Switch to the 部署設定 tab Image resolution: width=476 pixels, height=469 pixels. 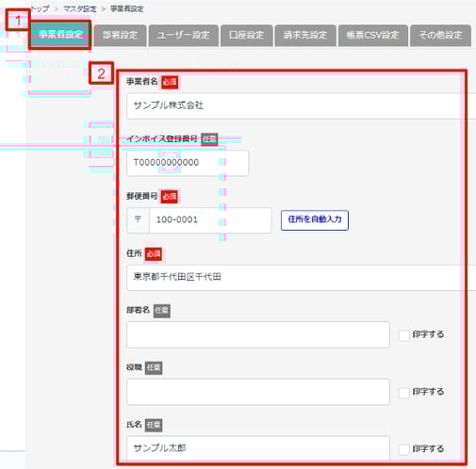pyautogui.click(x=120, y=35)
